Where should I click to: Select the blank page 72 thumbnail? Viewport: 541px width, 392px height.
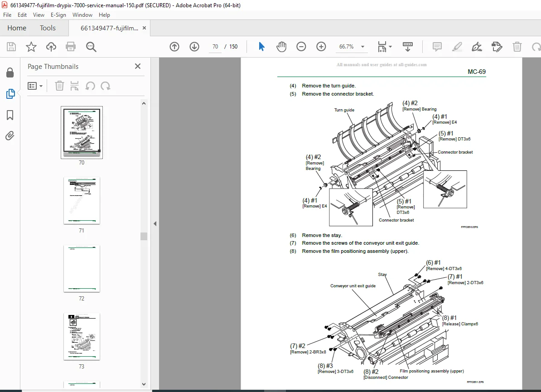(x=82, y=268)
